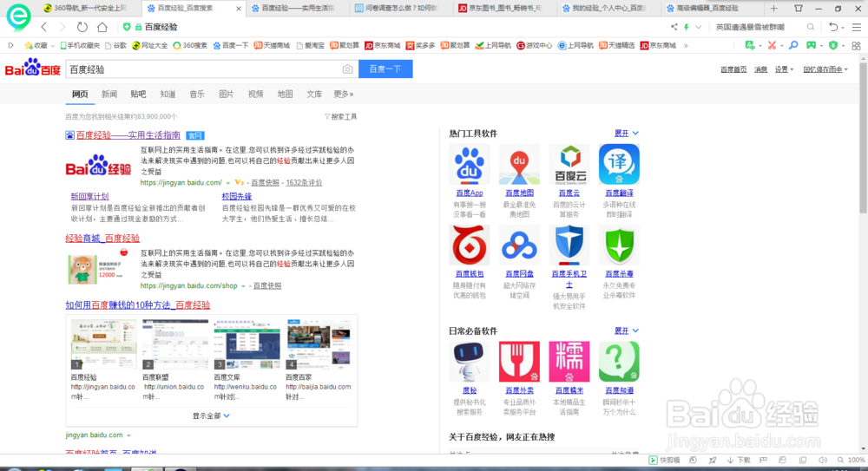Go back with browser back arrow

pyautogui.click(x=43, y=27)
